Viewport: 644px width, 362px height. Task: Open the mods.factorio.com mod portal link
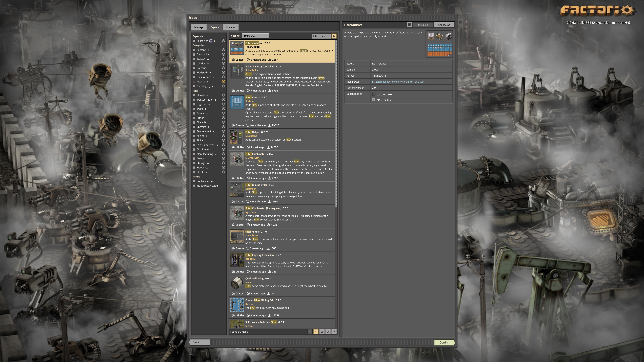(x=398, y=82)
